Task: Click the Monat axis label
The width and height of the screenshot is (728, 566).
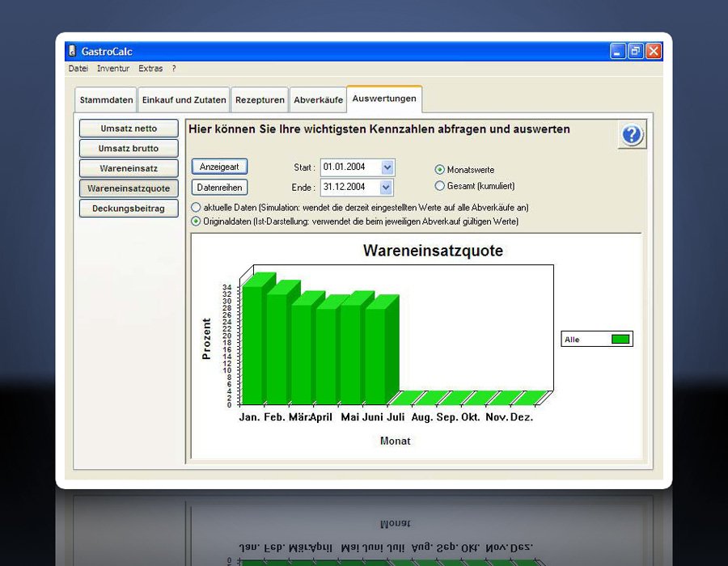Action: click(395, 441)
